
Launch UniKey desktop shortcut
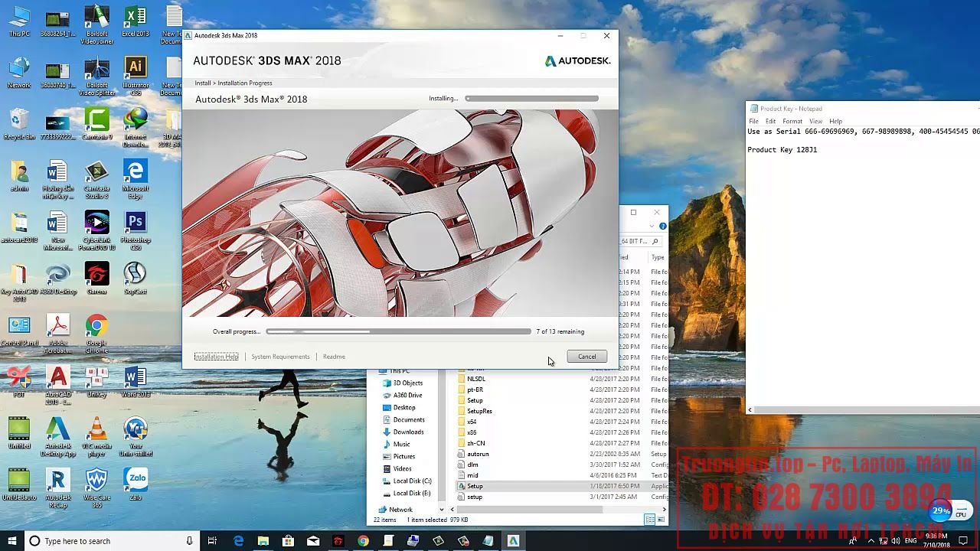96,380
